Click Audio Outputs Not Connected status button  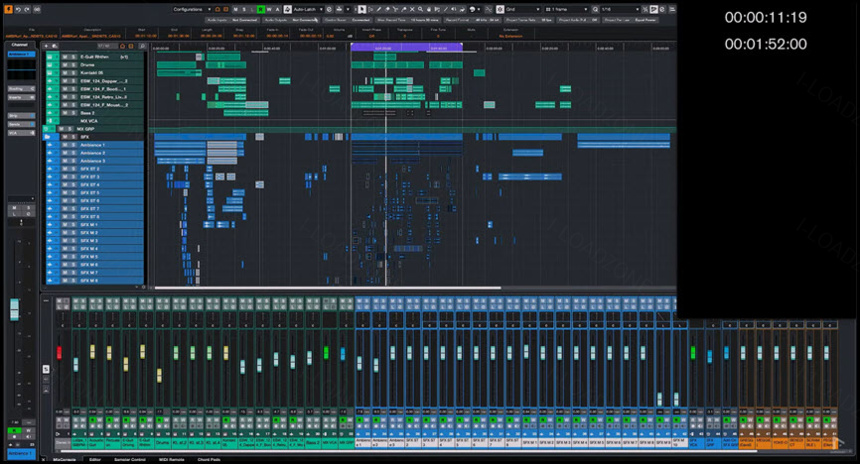click(290, 20)
